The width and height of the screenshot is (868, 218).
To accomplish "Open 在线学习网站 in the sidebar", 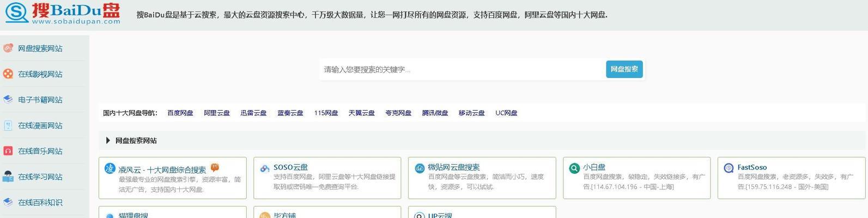I will (x=40, y=177).
